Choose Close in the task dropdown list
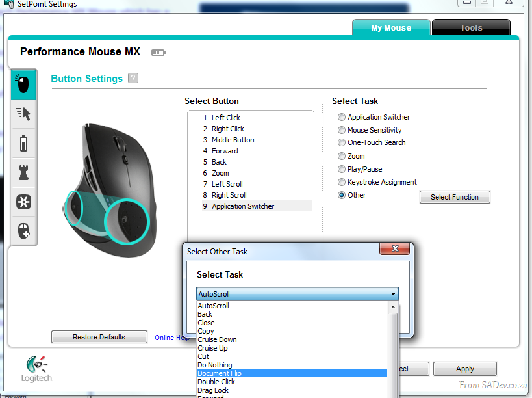The width and height of the screenshot is (532, 398). click(x=292, y=323)
